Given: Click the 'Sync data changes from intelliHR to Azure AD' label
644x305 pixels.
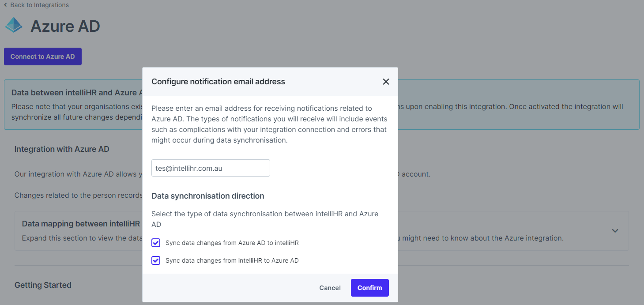Looking at the screenshot, I should (232, 260).
